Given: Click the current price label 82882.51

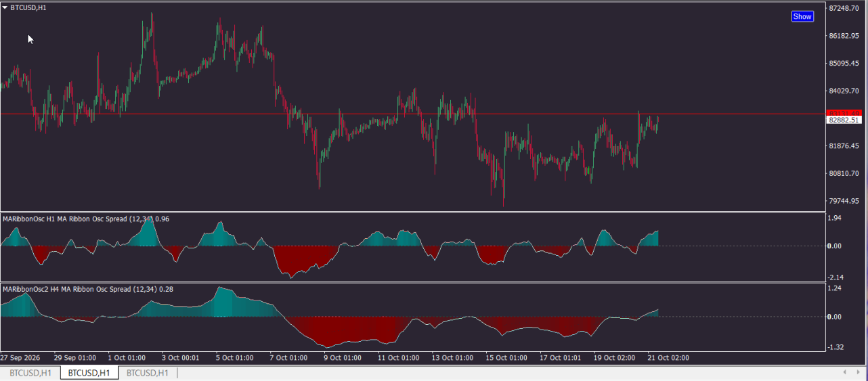Looking at the screenshot, I should tap(844, 120).
